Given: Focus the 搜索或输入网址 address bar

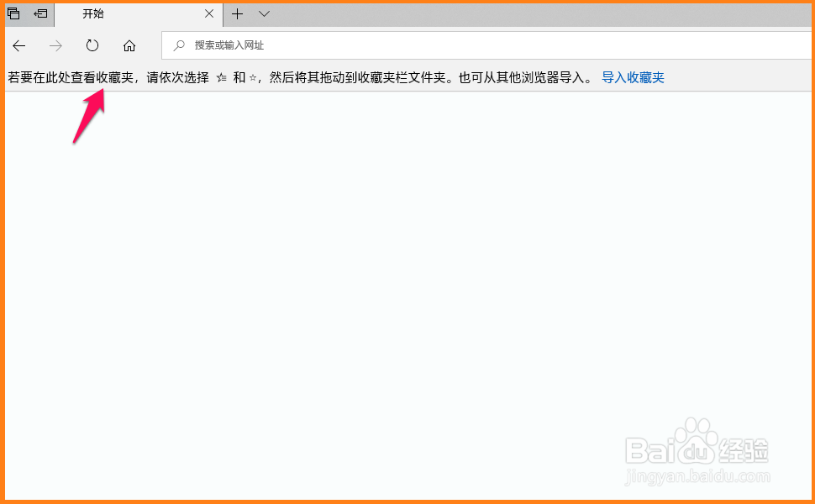Looking at the screenshot, I should click(487, 45).
